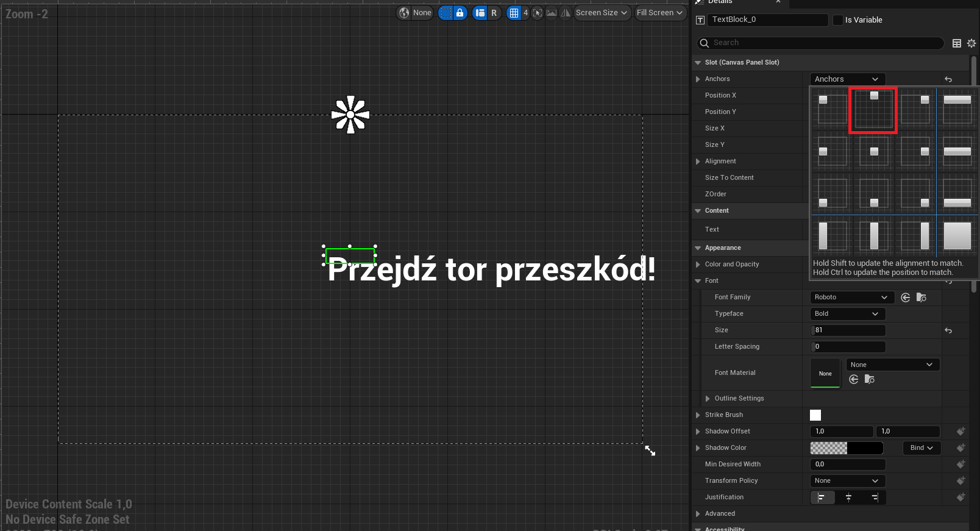Toggle the Is Variable checkbox
This screenshot has height=531, width=980.
(x=838, y=20)
